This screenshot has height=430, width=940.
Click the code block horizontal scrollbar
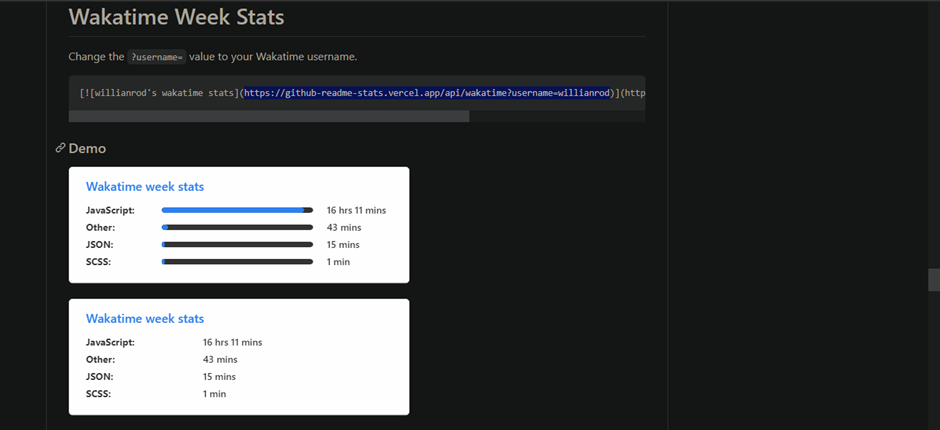coord(269,116)
